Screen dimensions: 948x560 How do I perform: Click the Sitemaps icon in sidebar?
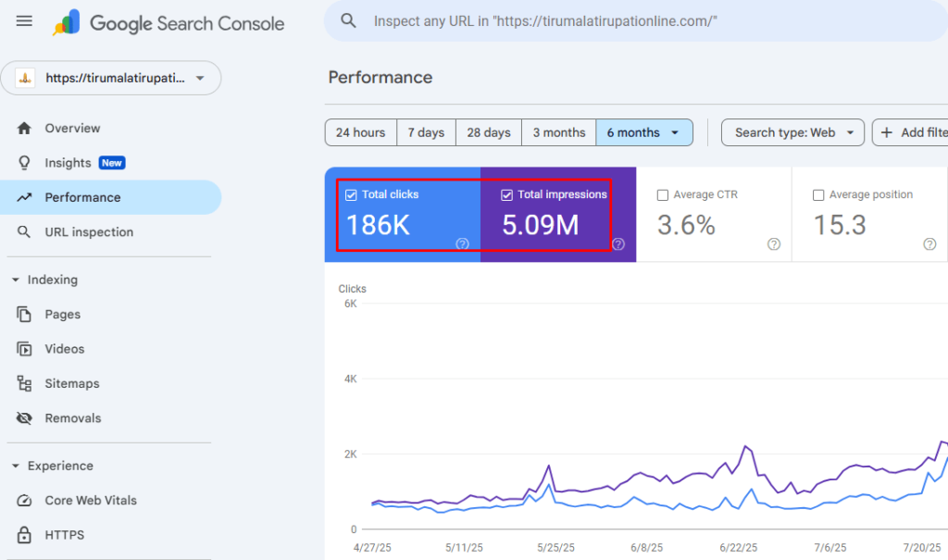25,384
